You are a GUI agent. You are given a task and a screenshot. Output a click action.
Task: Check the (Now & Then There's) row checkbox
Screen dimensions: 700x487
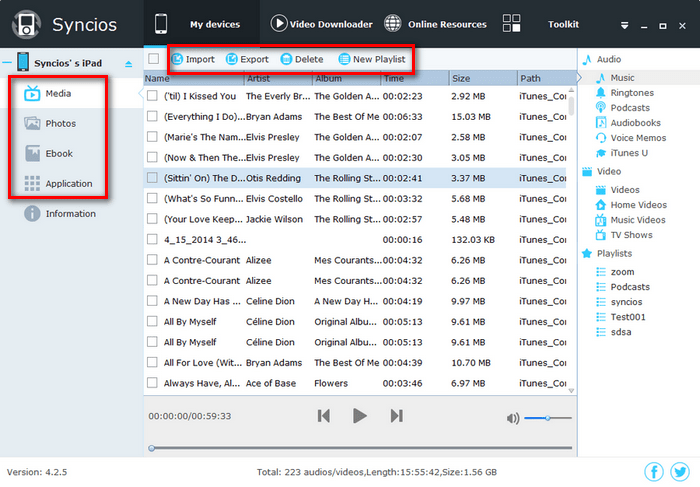(x=152, y=157)
